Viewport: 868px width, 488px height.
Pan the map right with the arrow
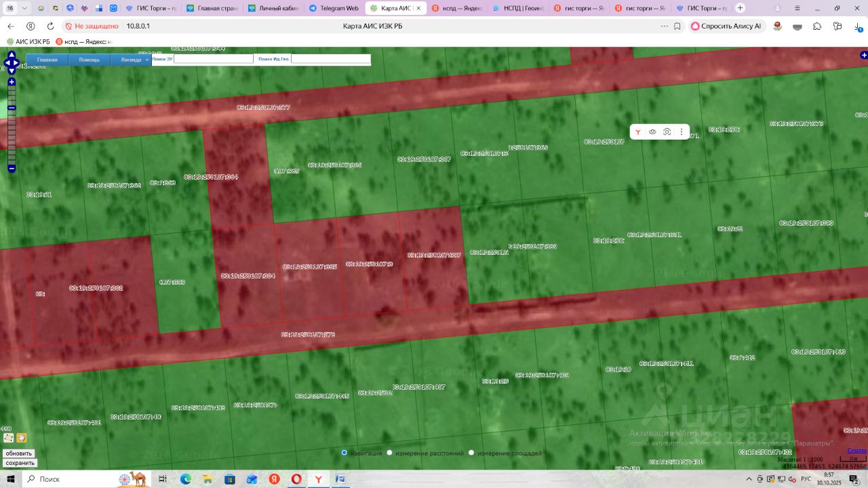[18, 63]
